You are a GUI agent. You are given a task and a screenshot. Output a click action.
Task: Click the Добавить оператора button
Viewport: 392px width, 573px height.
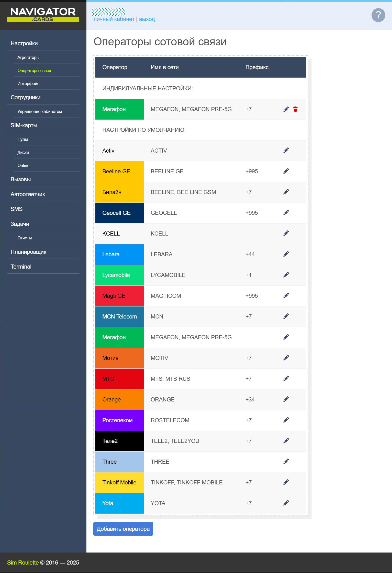123,529
